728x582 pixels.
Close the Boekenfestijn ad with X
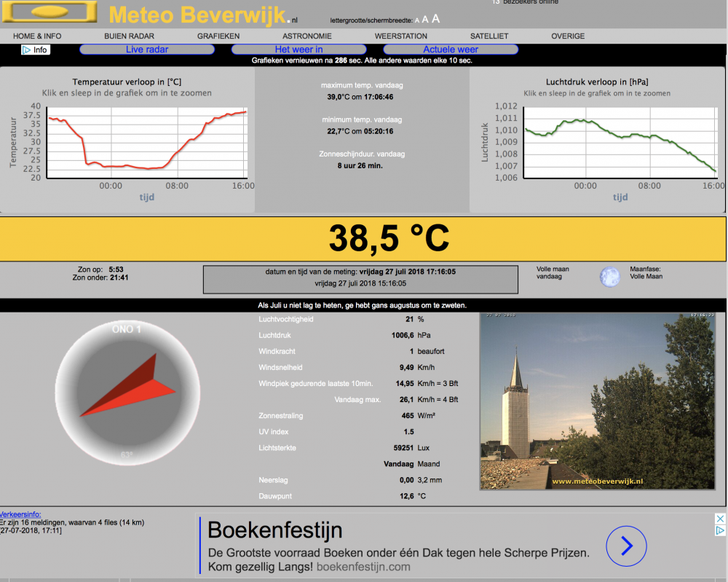(x=720, y=519)
